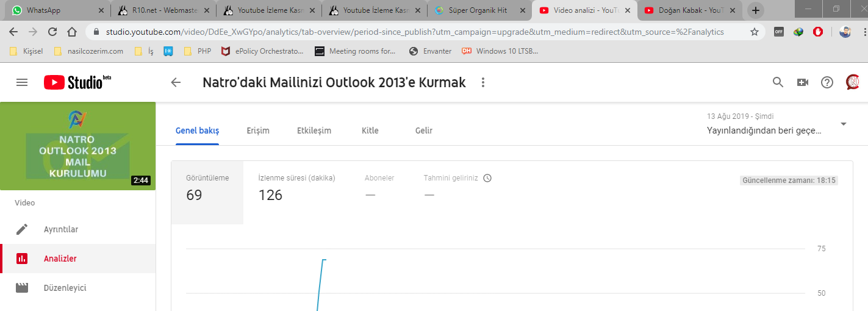
Task: Close the Video analizi browser tab
Action: [628, 10]
